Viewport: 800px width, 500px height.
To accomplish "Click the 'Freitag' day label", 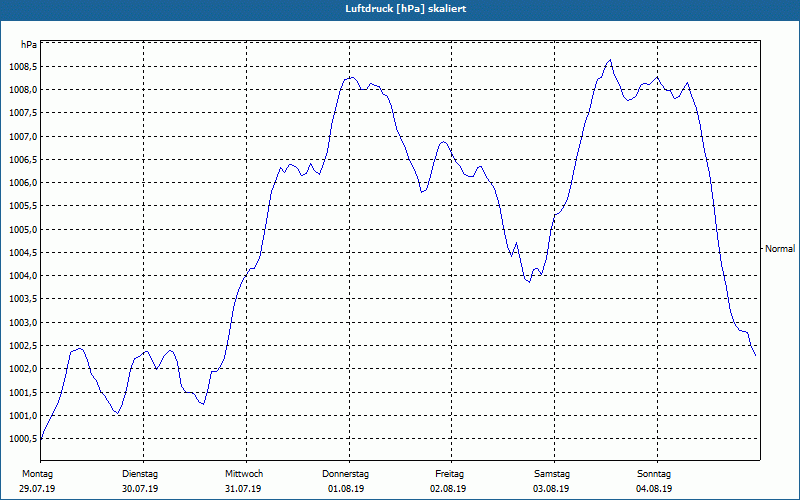I will pos(449,474).
